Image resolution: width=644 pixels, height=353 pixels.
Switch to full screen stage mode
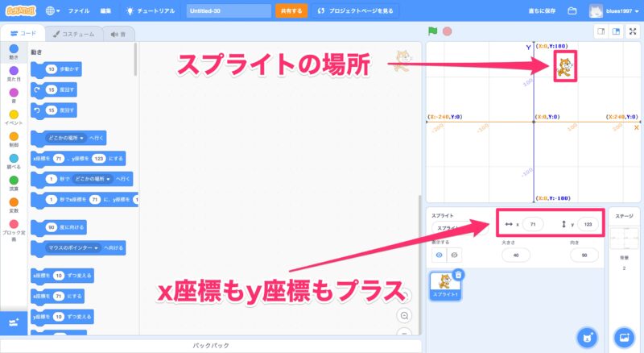(x=632, y=31)
